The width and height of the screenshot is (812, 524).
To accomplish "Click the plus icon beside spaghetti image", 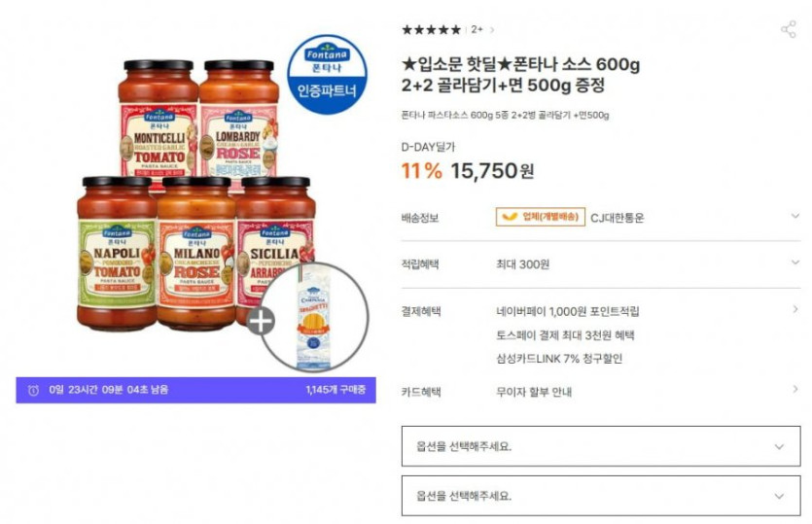I will [261, 322].
